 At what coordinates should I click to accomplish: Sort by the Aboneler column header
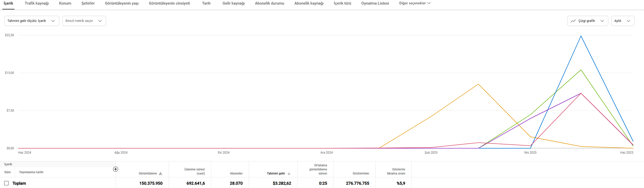pyautogui.click(x=236, y=173)
